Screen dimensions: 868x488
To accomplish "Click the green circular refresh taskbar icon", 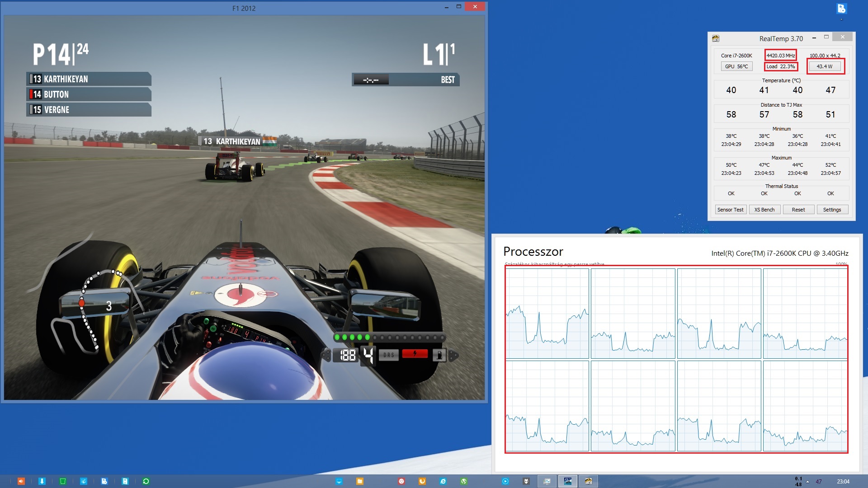I will click(x=146, y=481).
